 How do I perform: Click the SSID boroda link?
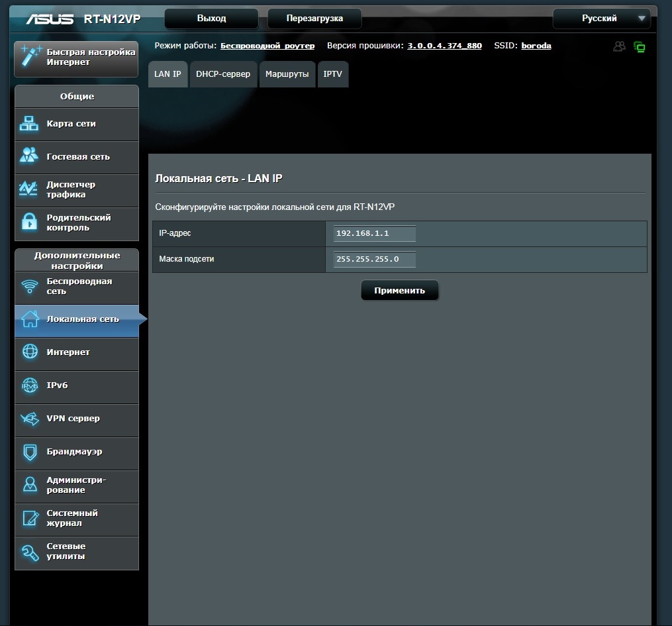point(536,46)
